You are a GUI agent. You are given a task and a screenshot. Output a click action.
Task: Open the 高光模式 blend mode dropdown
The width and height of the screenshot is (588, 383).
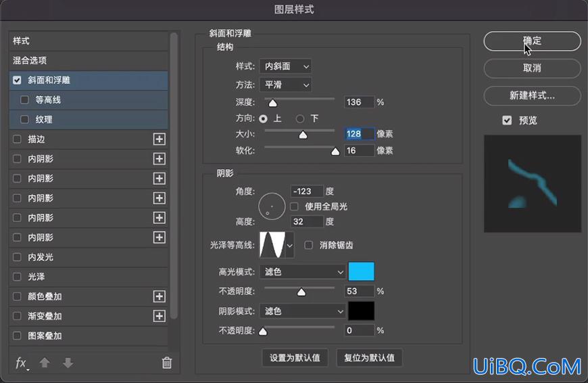click(302, 272)
